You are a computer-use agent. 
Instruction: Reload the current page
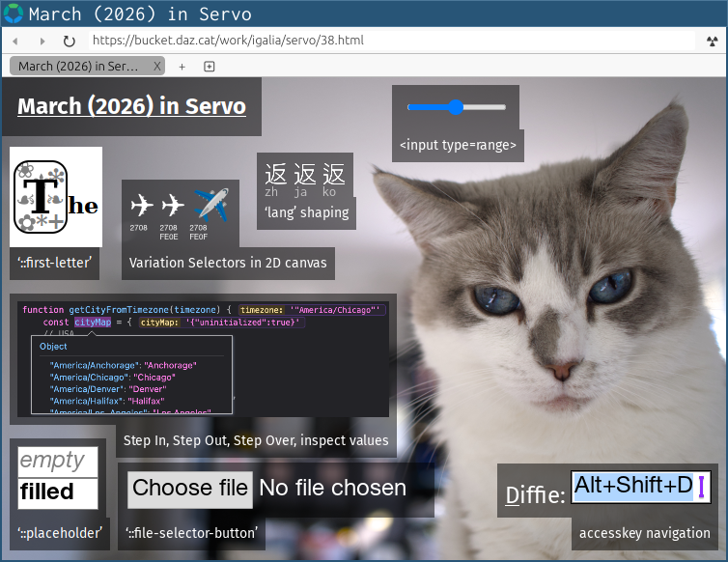click(x=69, y=42)
